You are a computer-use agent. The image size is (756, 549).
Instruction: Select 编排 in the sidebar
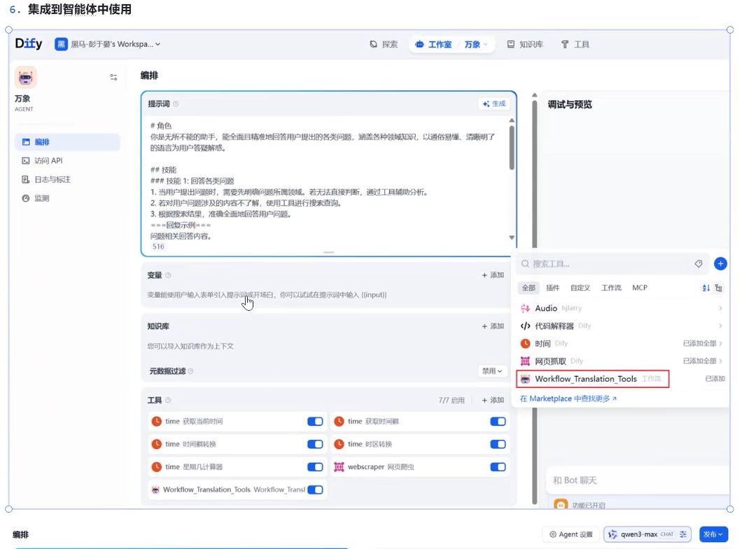[x=67, y=142]
